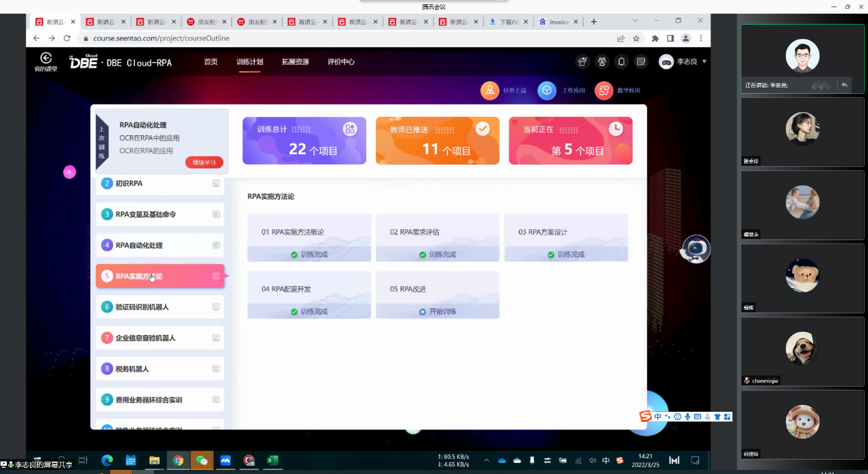Show hidden system tray icons
This screenshot has width=868, height=474.
(487, 460)
